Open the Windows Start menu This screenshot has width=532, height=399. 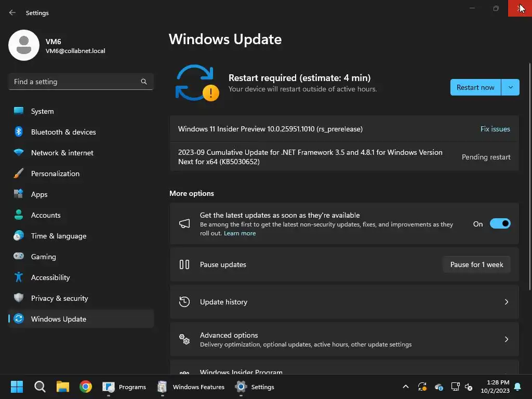17,387
